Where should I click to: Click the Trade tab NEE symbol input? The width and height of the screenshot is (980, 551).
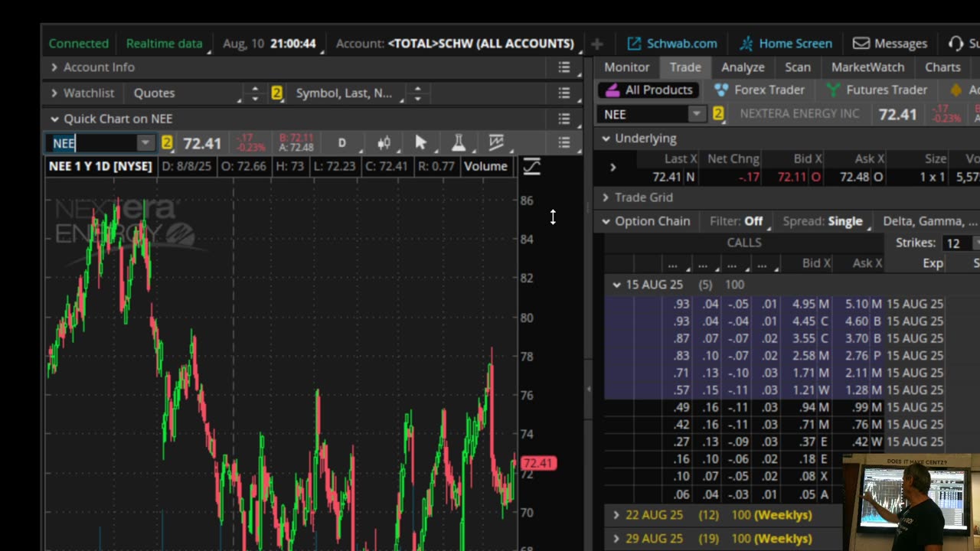(643, 114)
